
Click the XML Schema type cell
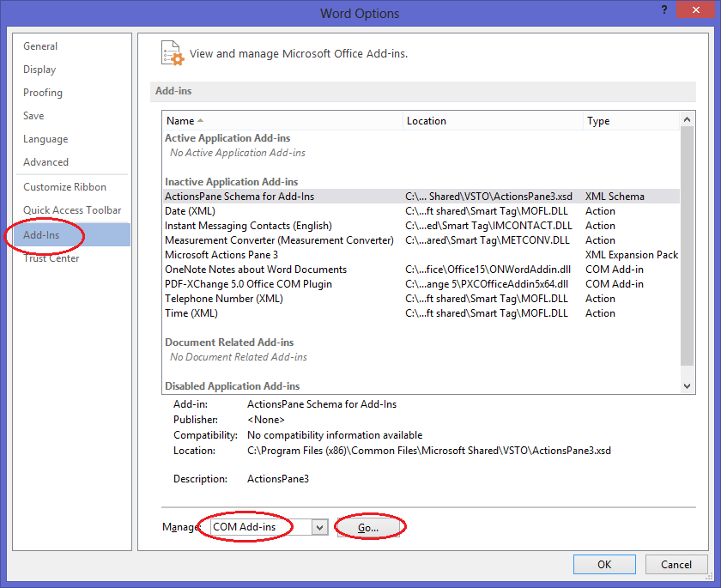[x=615, y=197]
